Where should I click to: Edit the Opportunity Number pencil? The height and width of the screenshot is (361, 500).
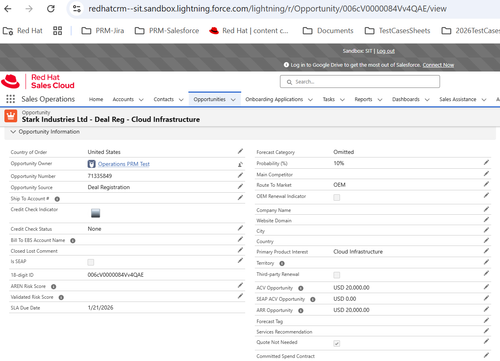tap(240, 175)
